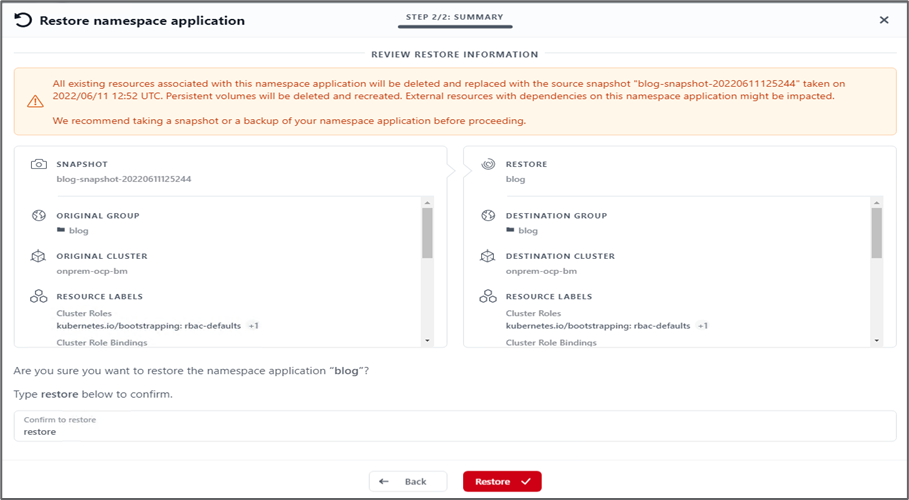The width and height of the screenshot is (909, 500).
Task: Expand the +1 labels badge in restore panel
Action: coord(703,326)
